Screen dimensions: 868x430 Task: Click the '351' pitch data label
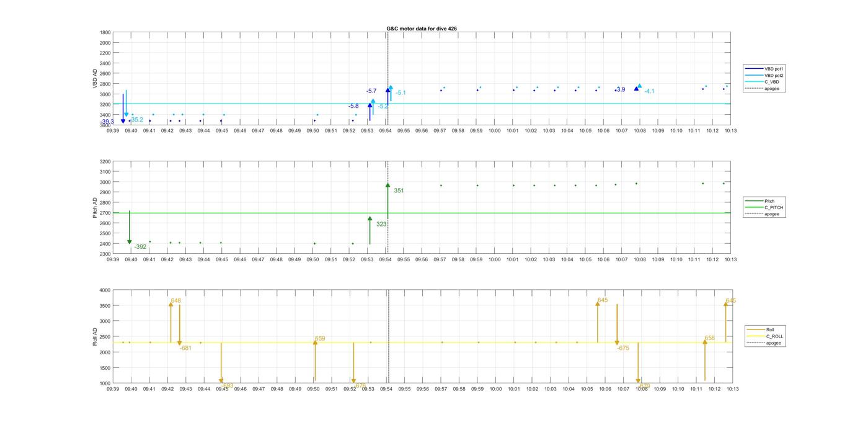coord(399,190)
